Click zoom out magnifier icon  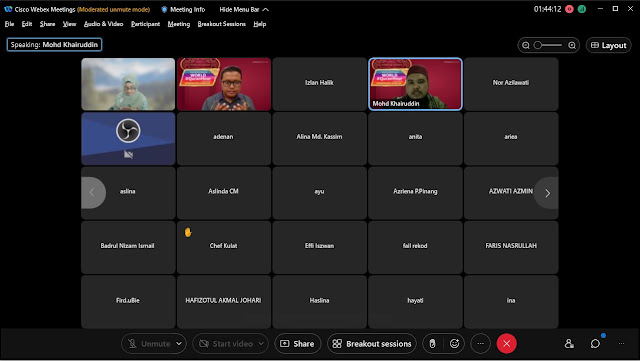click(x=526, y=45)
